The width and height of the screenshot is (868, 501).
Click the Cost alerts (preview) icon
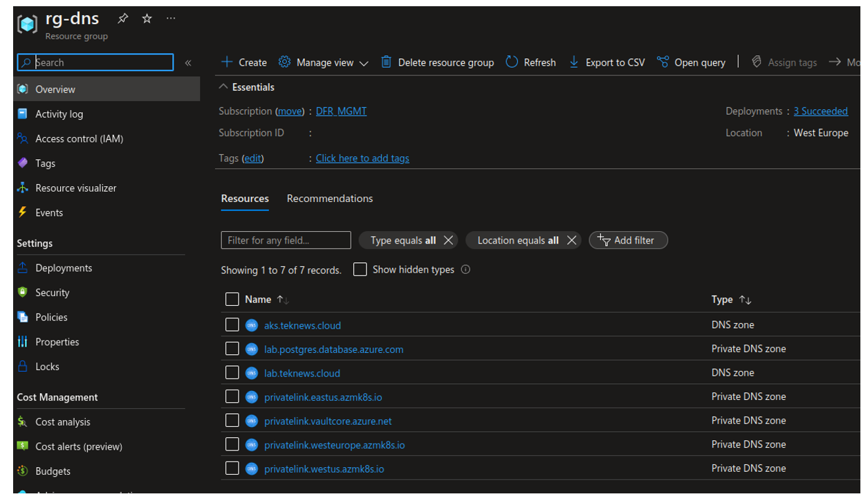click(23, 446)
